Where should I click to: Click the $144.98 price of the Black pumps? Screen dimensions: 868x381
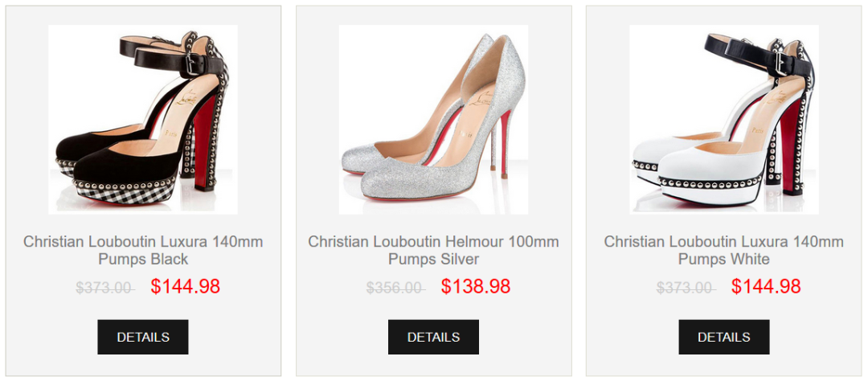[185, 287]
